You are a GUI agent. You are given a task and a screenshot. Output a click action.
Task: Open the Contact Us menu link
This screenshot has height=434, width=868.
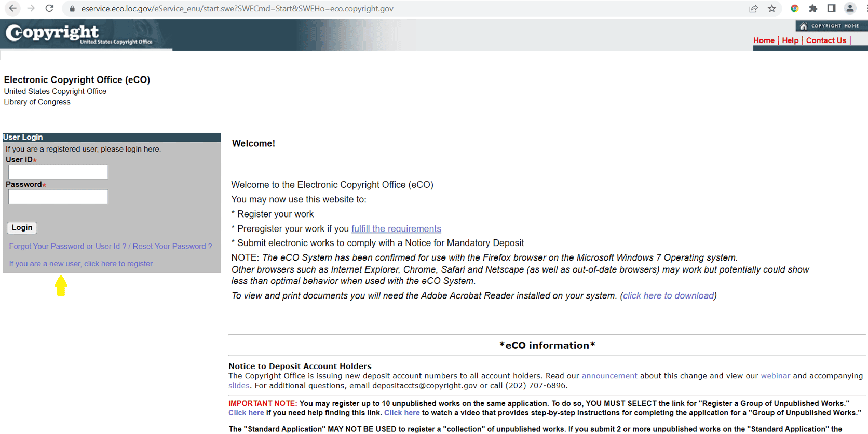826,40
